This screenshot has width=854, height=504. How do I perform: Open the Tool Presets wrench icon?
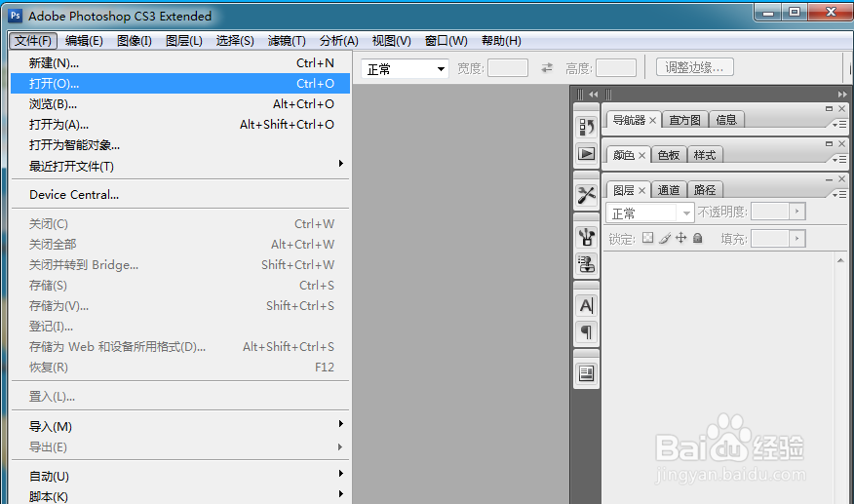[587, 195]
